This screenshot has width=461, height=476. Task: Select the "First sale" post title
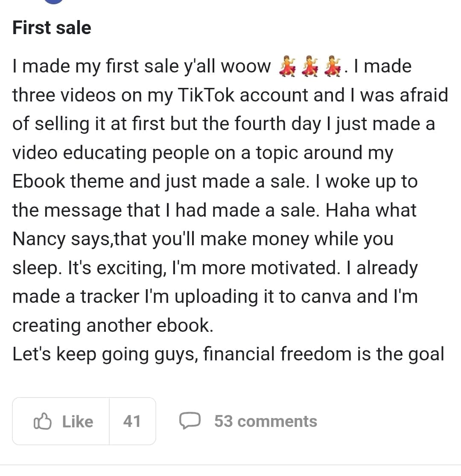click(x=52, y=28)
